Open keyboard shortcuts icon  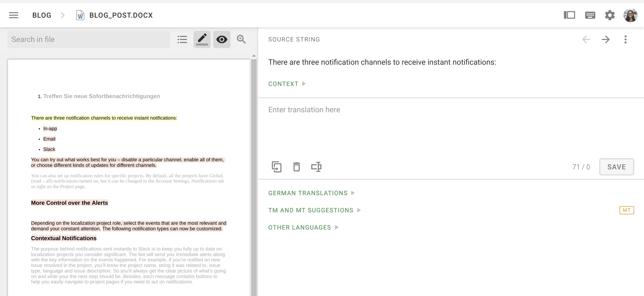pos(590,15)
